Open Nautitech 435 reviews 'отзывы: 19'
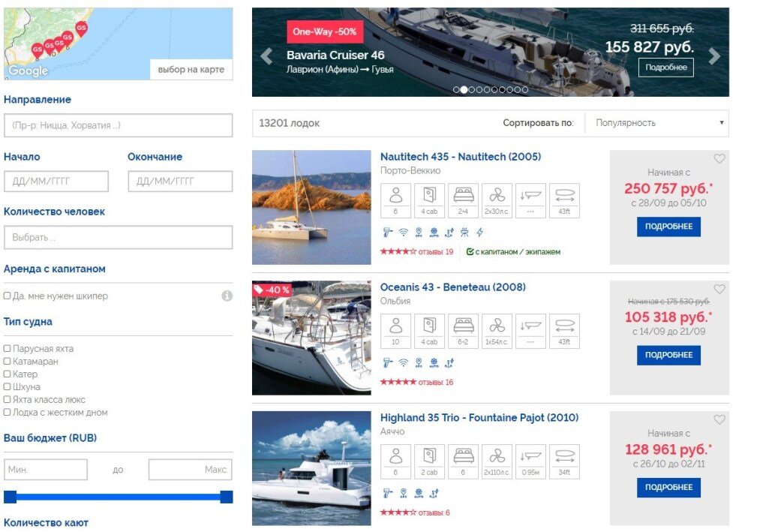This screenshot has width=760, height=532. coord(435,251)
